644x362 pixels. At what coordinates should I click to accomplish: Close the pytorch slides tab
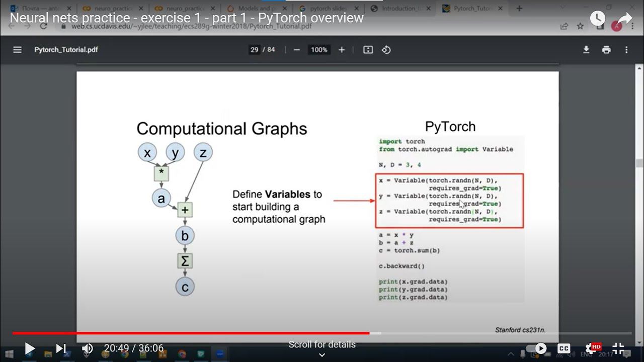coord(357,9)
